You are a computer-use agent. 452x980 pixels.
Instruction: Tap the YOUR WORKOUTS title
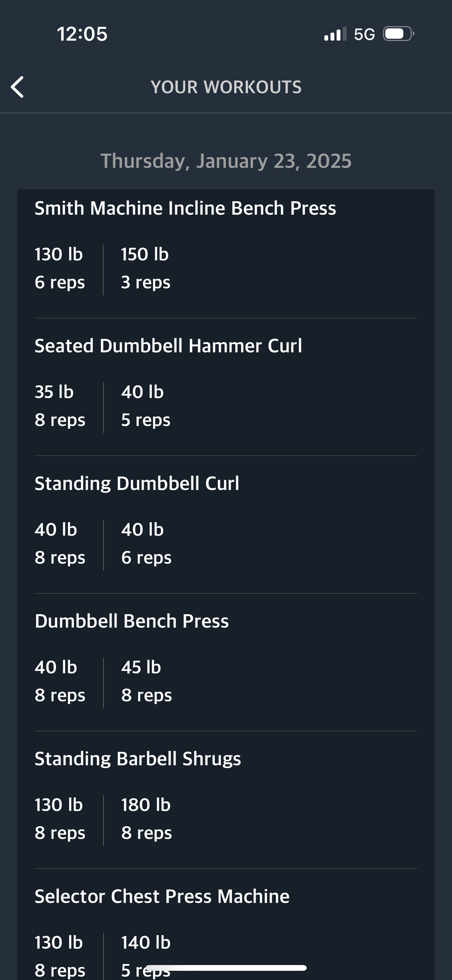(x=226, y=87)
